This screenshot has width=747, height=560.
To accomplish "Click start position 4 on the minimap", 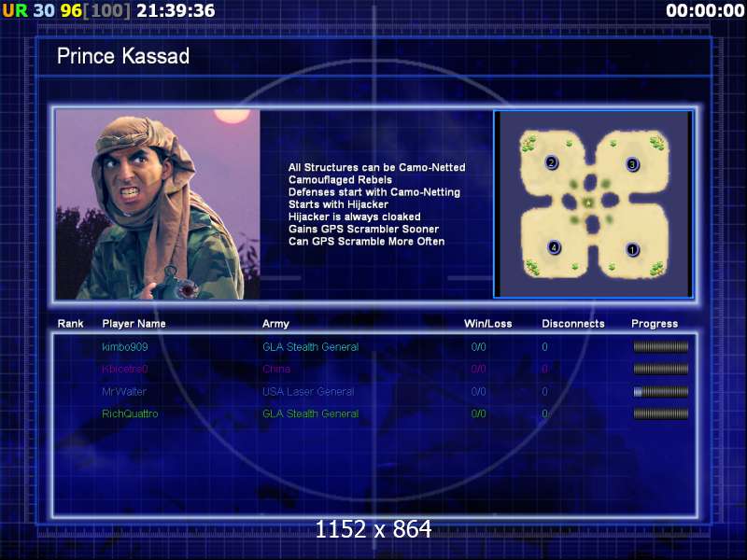I will (x=554, y=247).
